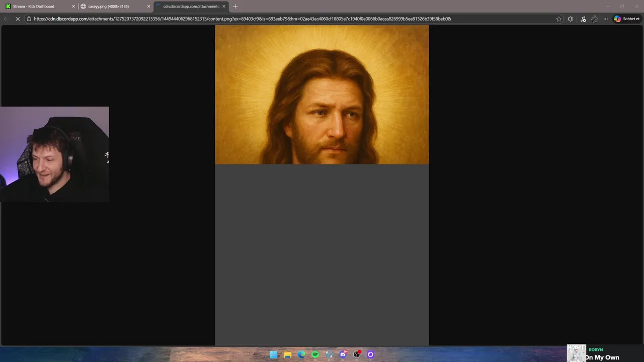The width and height of the screenshot is (644, 362).
Task: Open a new browser tab
Action: tap(235, 7)
